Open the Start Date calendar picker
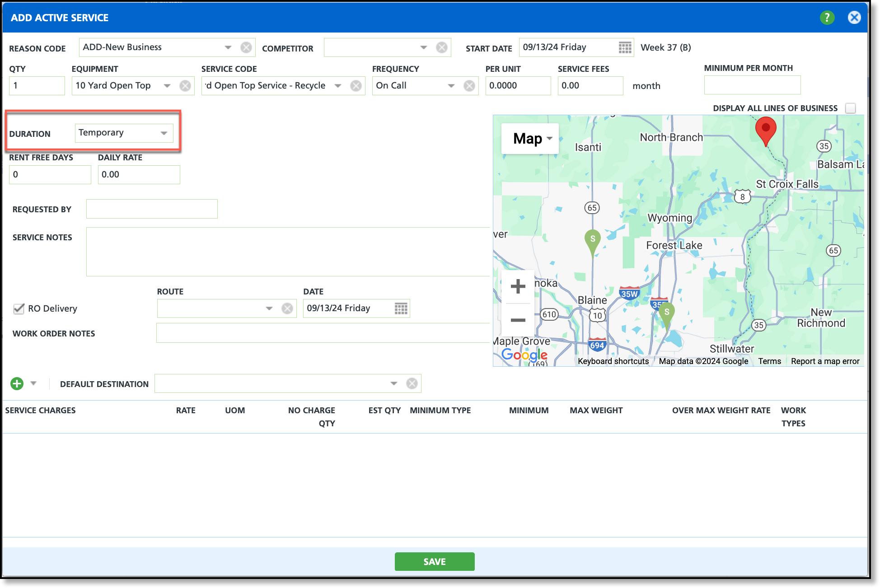The width and height of the screenshot is (880, 588). coord(625,47)
